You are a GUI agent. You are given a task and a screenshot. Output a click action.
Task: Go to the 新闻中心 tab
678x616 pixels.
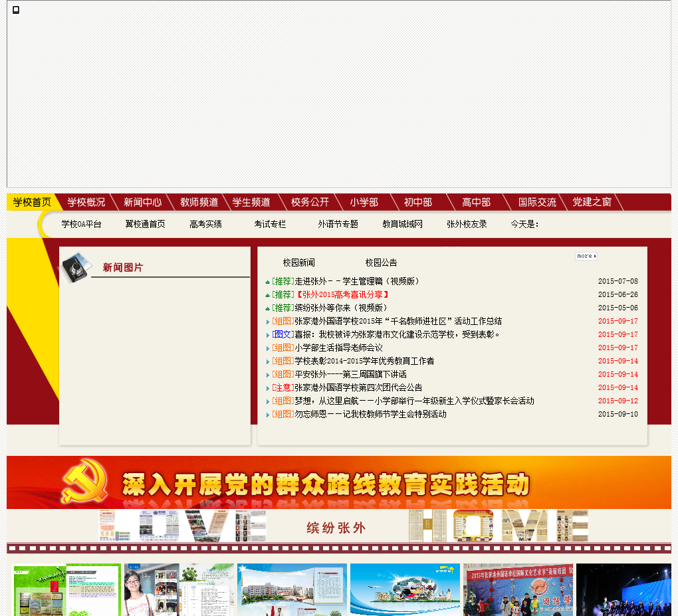click(x=143, y=202)
